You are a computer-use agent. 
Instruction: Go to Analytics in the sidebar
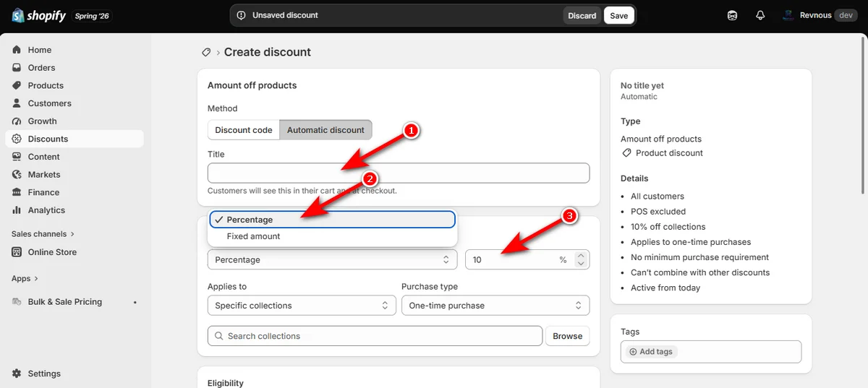[x=75, y=210]
